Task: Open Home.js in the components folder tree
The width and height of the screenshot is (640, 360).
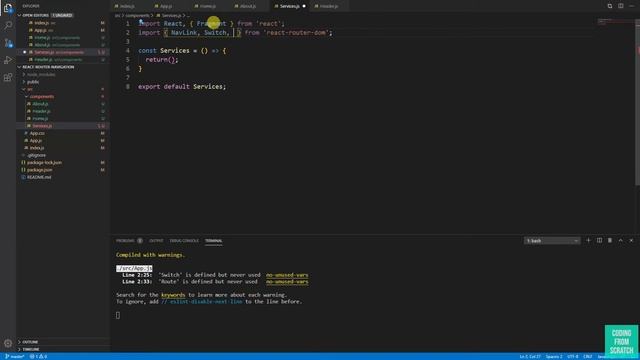Action: click(63, 118)
